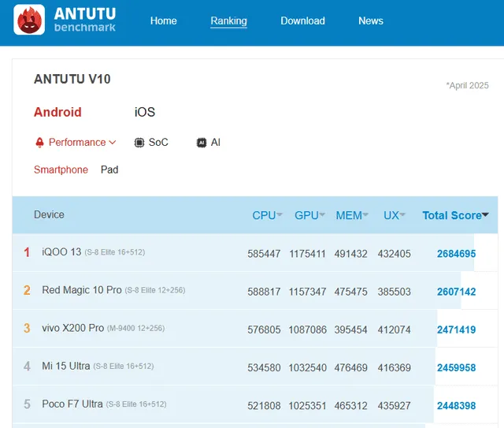Click the ANTUTU benchmark title text
504x428 pixels.
coord(85,20)
